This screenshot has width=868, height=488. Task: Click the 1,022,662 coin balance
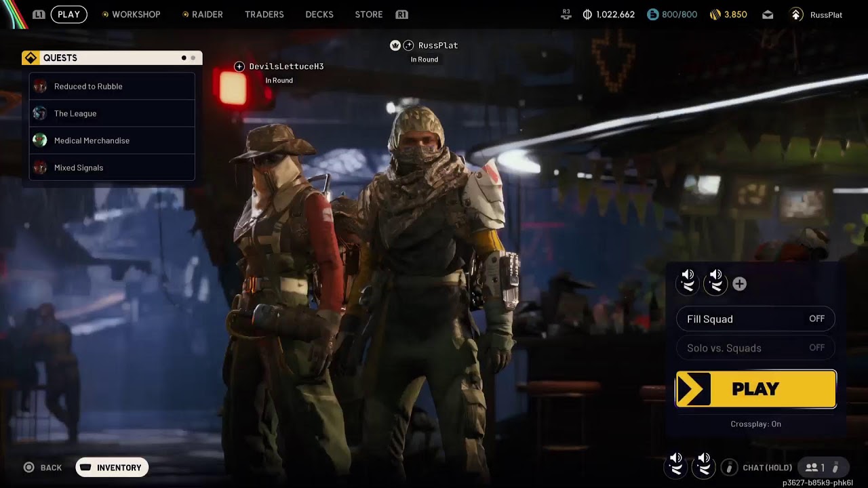pos(615,14)
